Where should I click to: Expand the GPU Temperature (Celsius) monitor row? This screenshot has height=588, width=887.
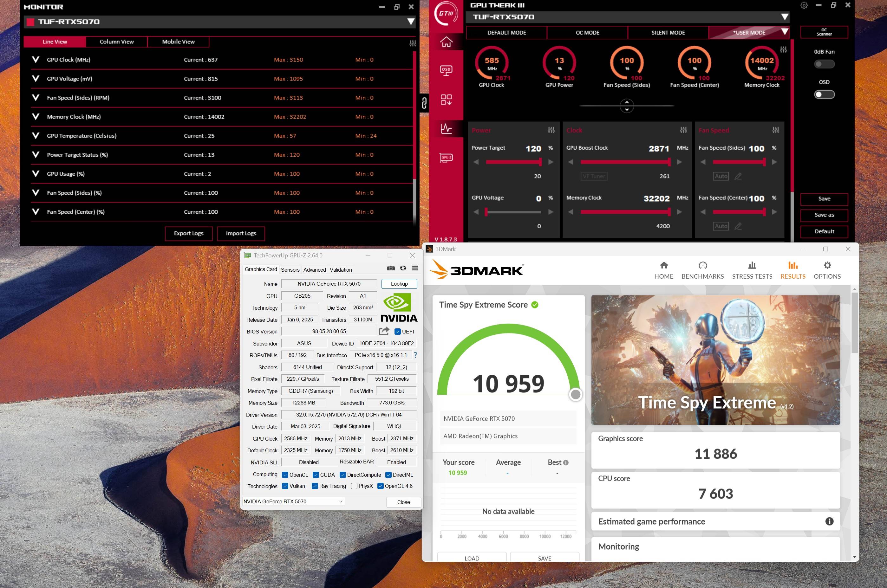[x=36, y=136]
